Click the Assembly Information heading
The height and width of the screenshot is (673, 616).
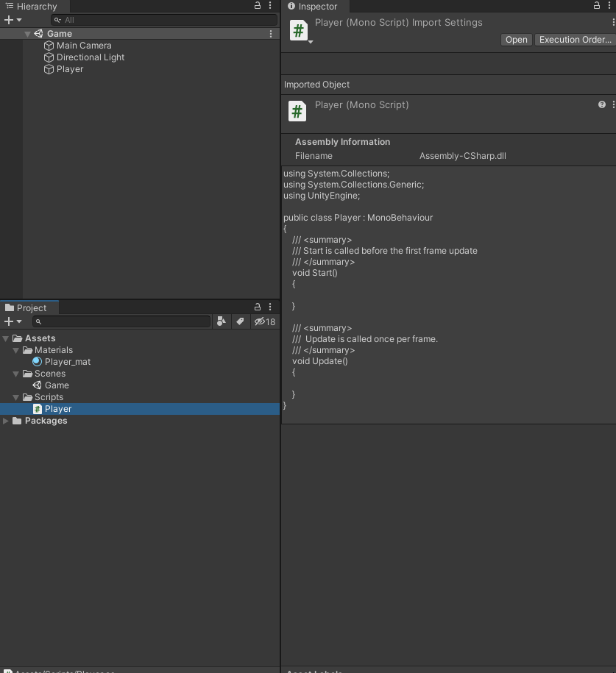pos(342,142)
